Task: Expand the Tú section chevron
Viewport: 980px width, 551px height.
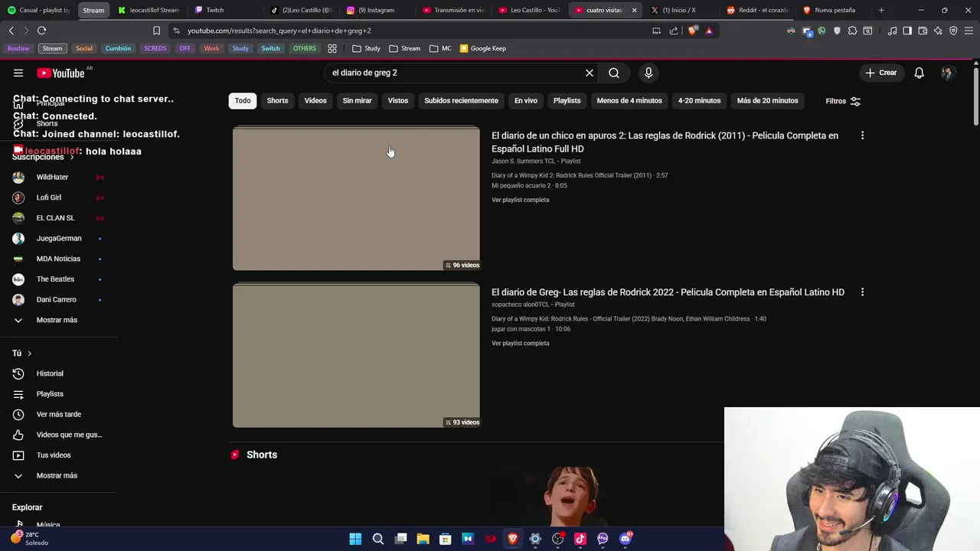Action: point(29,354)
